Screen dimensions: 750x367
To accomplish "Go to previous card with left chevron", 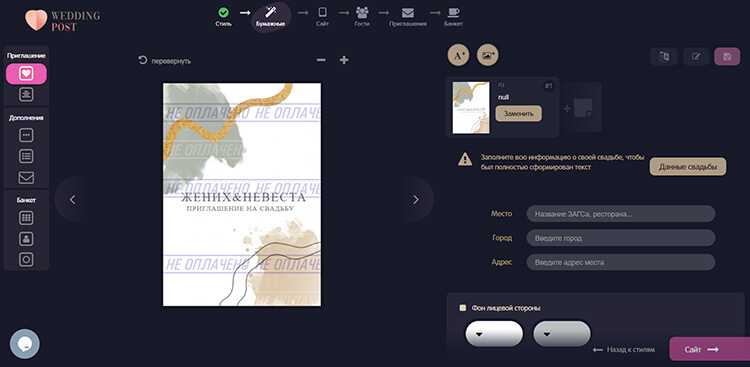I will (x=72, y=200).
